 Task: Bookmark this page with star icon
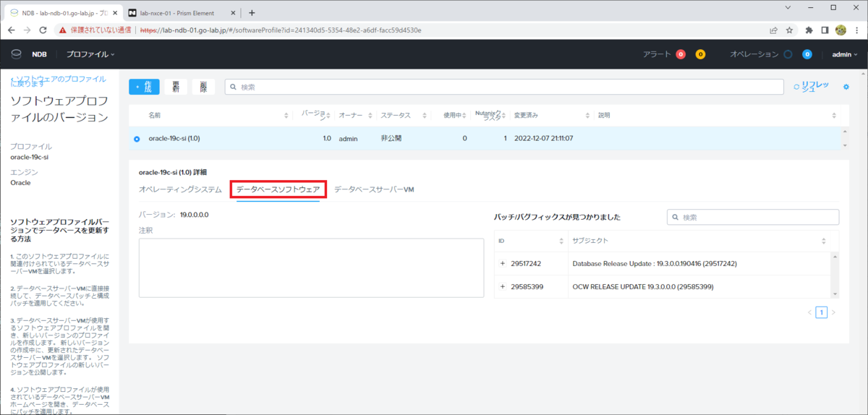[789, 30]
